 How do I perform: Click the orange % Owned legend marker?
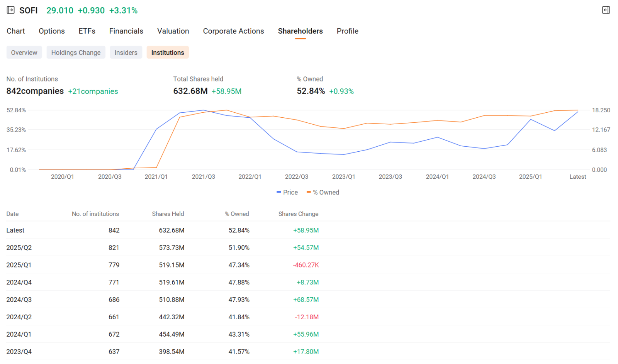pyautogui.click(x=309, y=192)
